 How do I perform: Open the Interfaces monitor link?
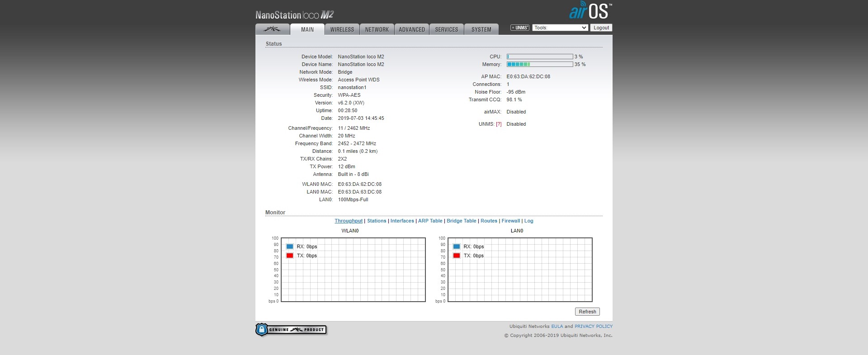point(402,221)
